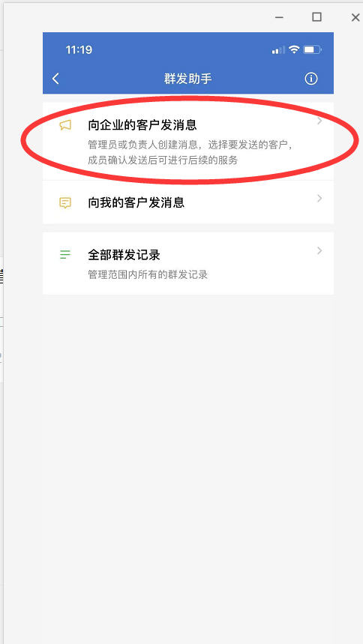Open the info icon in header
The image size is (363, 644).
(311, 79)
